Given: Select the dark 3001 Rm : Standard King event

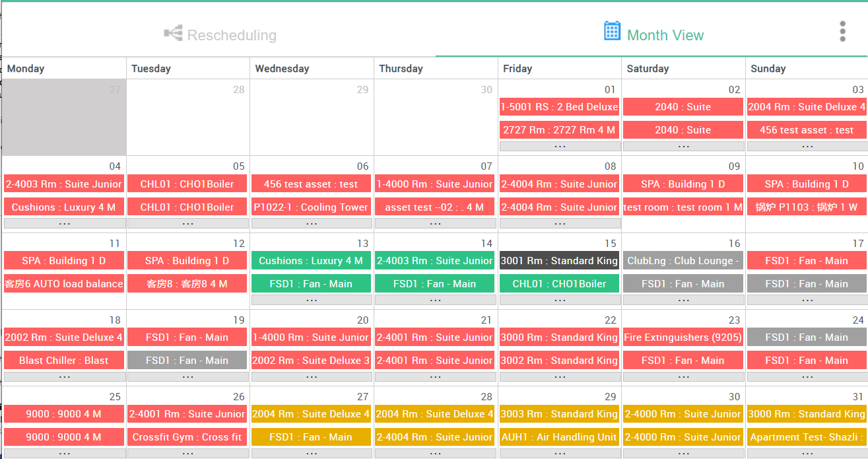Looking at the screenshot, I should coord(559,261).
